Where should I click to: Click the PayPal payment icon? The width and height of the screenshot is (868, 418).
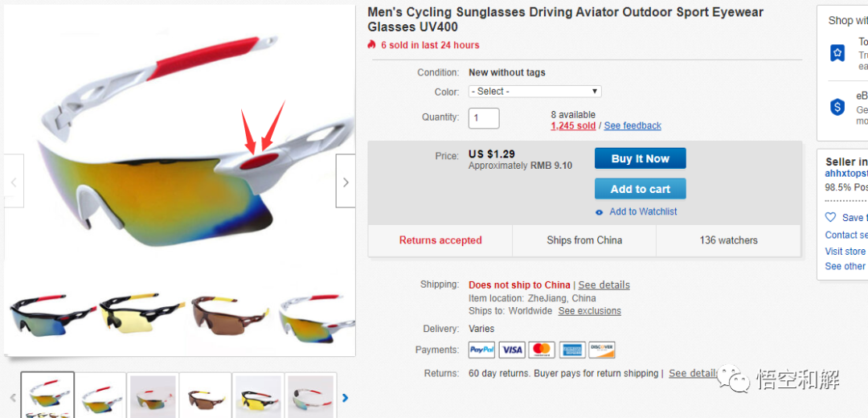[x=481, y=350]
